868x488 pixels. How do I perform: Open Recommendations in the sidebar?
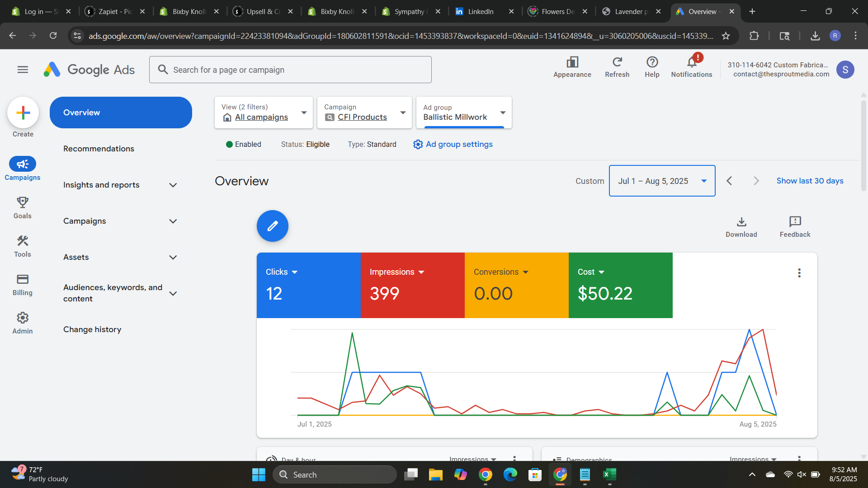point(99,149)
